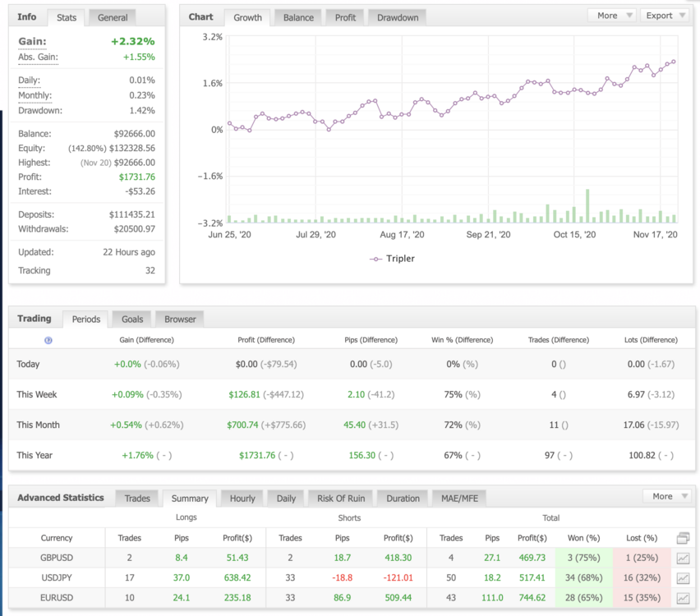Select the Balance chart tab
Screen dimensions: 700x616
pos(298,17)
